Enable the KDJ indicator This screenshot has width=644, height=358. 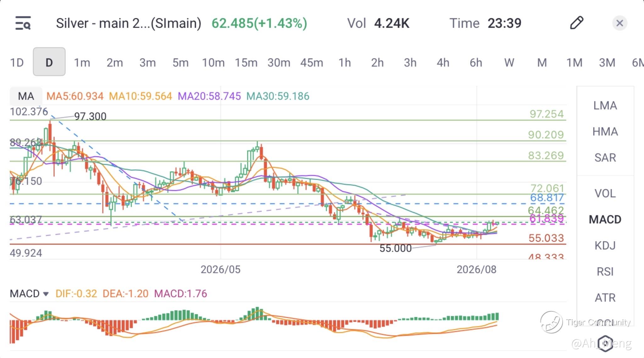[x=605, y=245]
